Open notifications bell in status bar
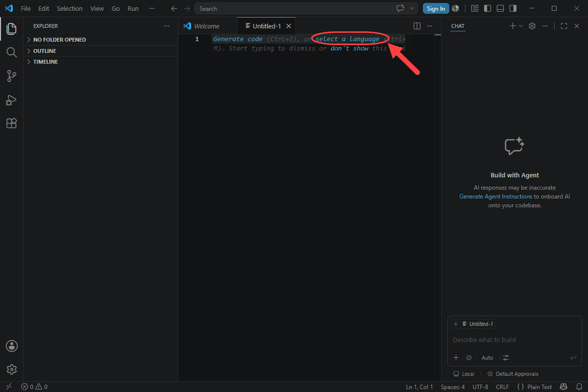Viewport: 588px width, 392px height. 578,387
